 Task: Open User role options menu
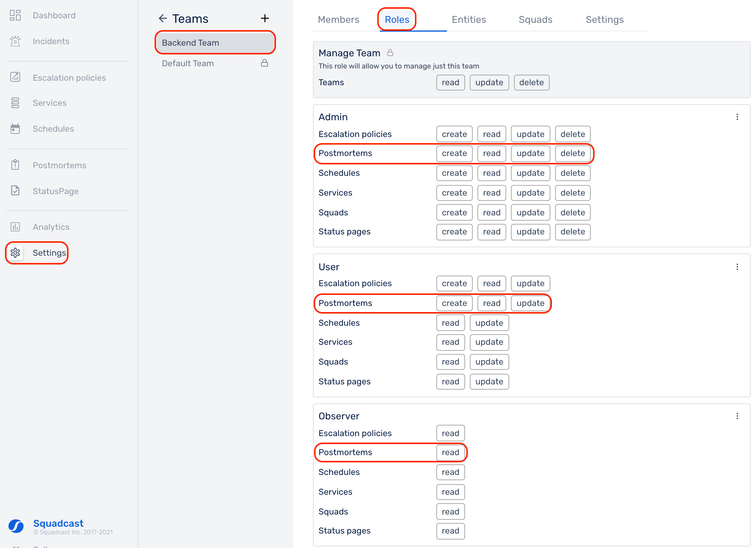737,267
